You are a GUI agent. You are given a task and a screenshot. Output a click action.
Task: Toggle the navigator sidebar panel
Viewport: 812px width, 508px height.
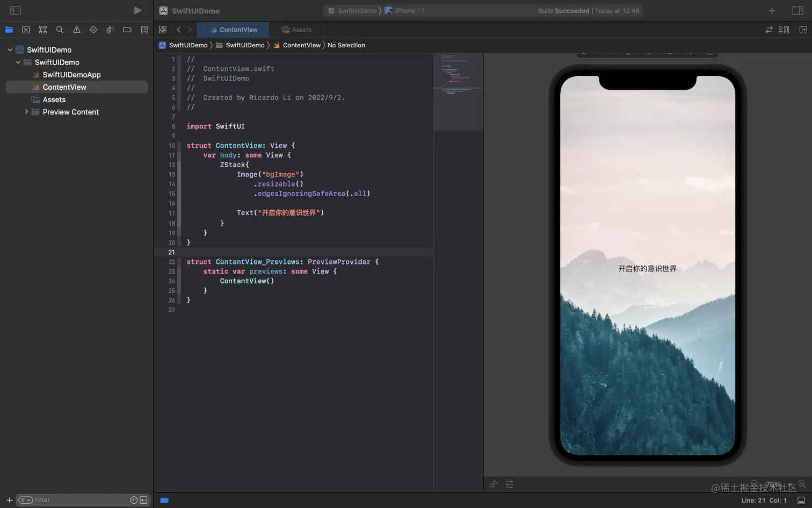pos(15,10)
